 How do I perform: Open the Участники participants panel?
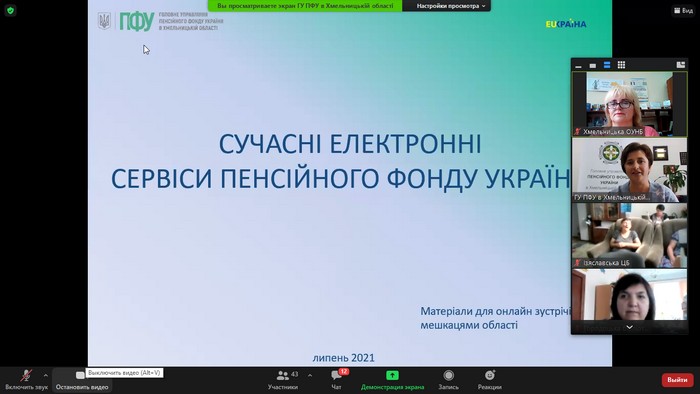tap(283, 380)
